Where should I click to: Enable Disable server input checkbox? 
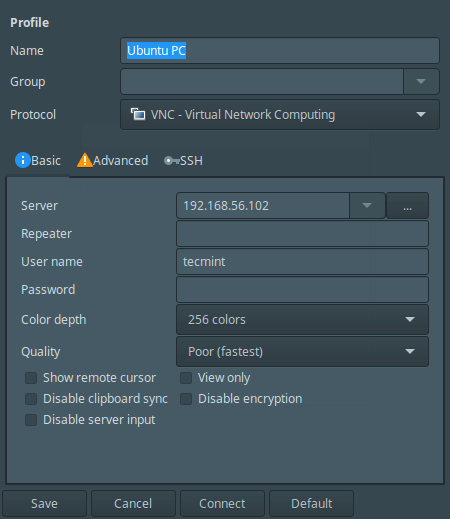[x=31, y=420]
